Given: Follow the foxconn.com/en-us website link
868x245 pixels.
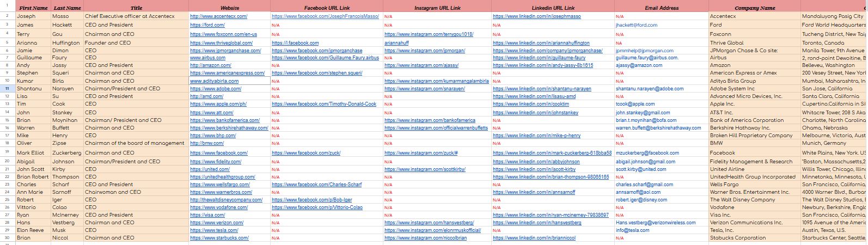Looking at the screenshot, I should click(x=223, y=34).
